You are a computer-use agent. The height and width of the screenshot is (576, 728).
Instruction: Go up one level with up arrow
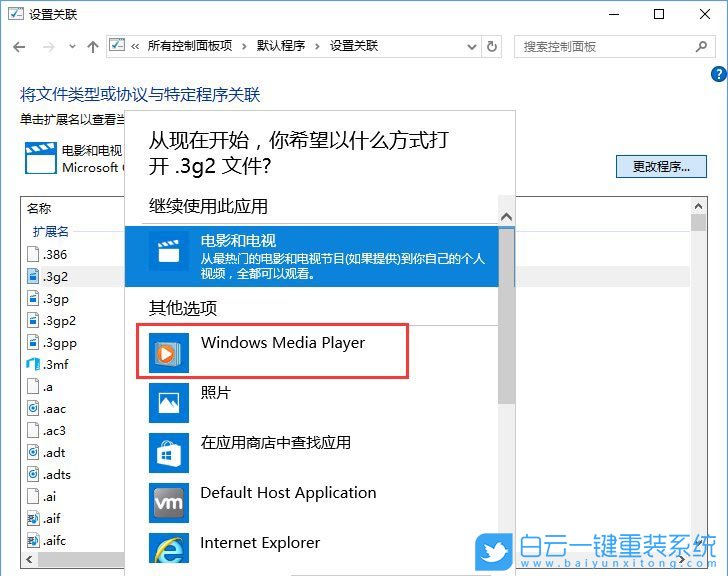click(x=93, y=47)
